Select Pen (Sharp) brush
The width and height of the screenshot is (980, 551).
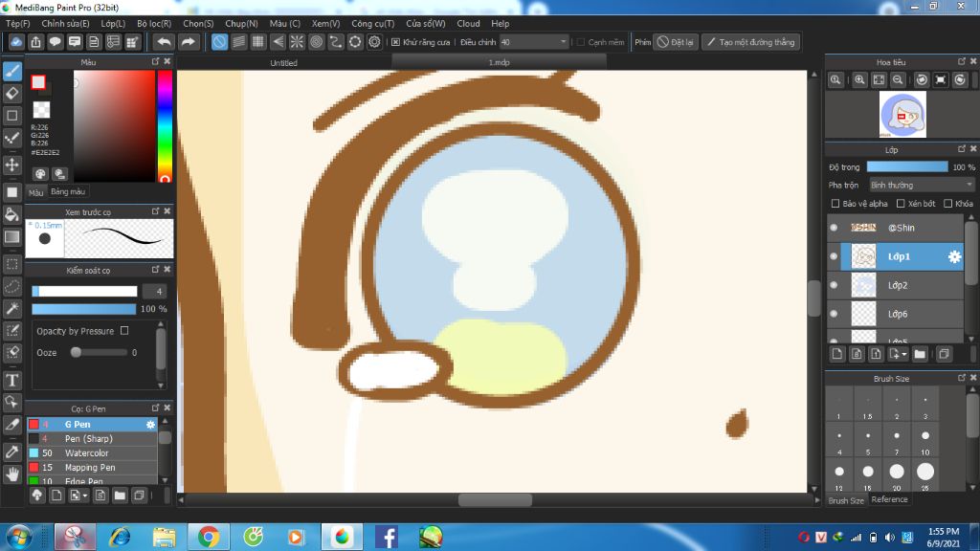91,438
